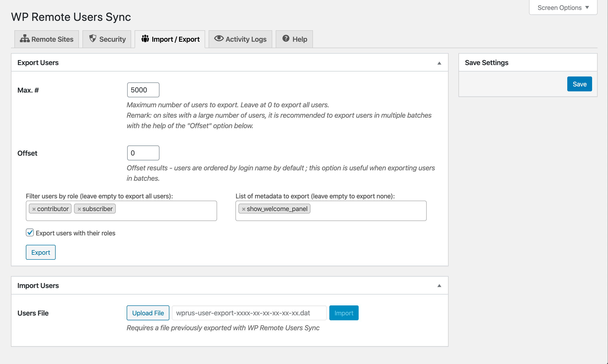
Task: Click the Export users with their roles label
Action: [76, 233]
